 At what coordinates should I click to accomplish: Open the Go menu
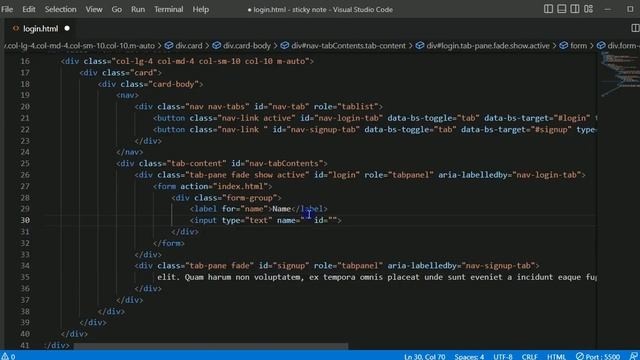(x=117, y=9)
